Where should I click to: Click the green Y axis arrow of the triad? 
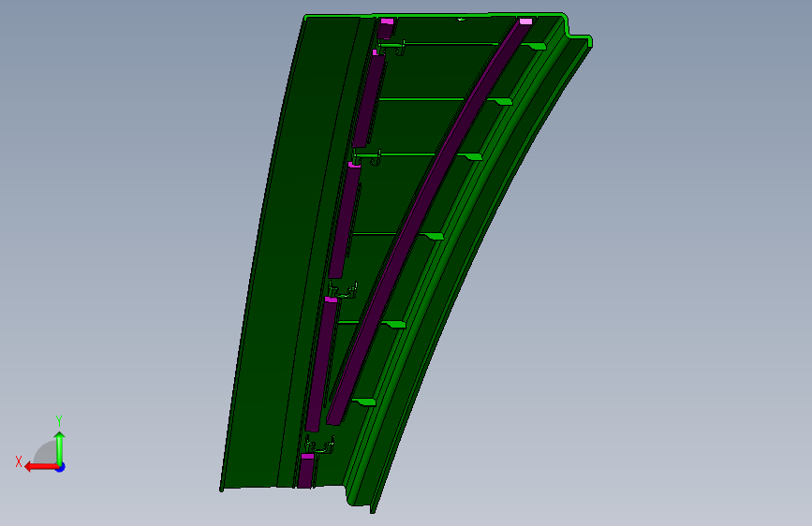60,447
